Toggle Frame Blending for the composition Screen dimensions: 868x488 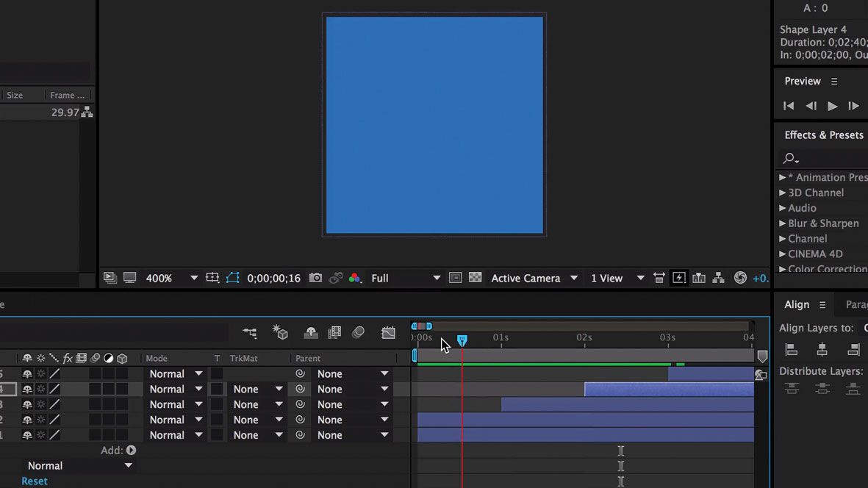(334, 332)
